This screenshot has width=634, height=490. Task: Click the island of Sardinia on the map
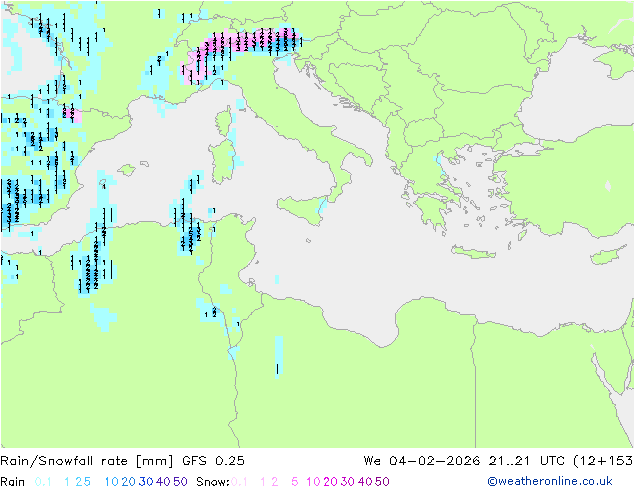[222, 162]
